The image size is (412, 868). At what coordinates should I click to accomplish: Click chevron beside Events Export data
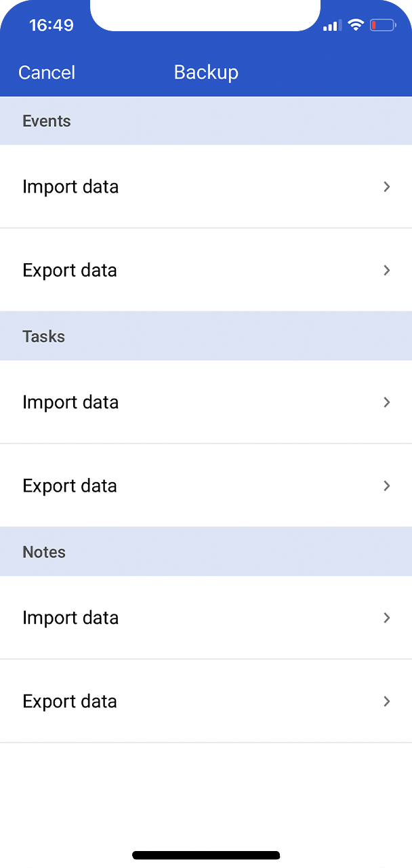tap(387, 270)
